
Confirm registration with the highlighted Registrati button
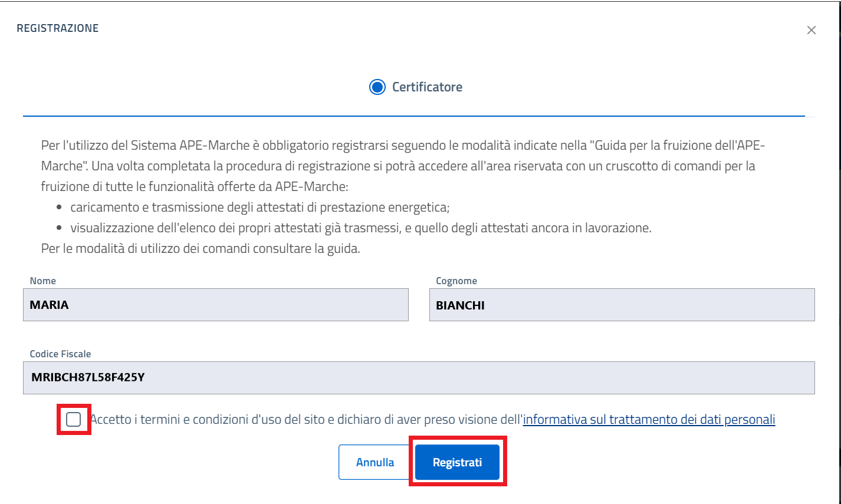point(457,462)
